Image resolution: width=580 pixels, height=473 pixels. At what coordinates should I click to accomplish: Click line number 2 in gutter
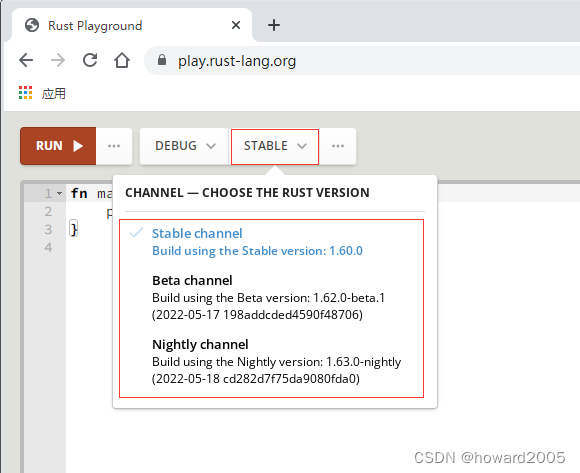(48, 212)
